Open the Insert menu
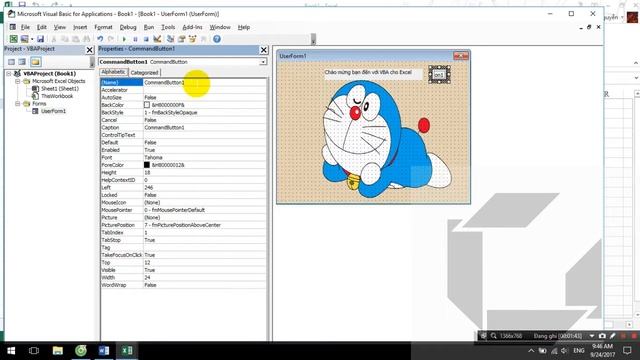This screenshot has width=640, height=360. [80, 27]
